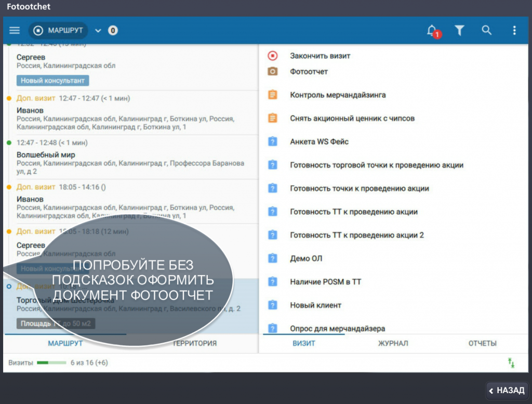Click Снять акционный ценник clipboard icon
Viewport: 532px width, 404px height.
(272, 118)
